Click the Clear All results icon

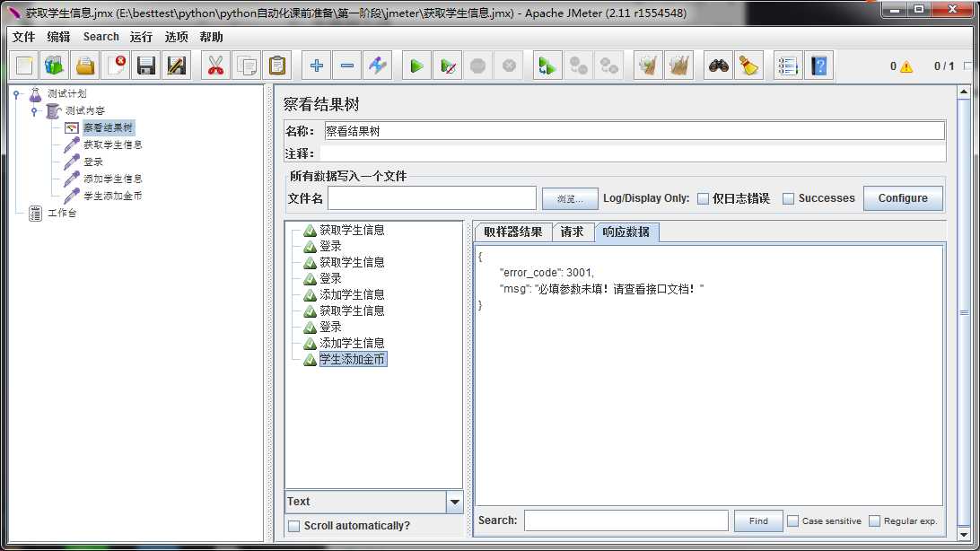tap(678, 66)
